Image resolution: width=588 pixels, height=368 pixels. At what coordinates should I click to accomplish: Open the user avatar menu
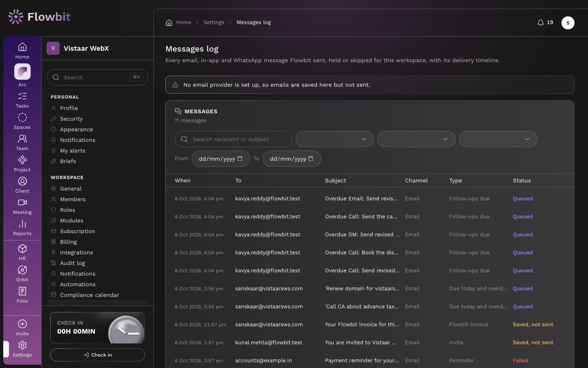568,23
